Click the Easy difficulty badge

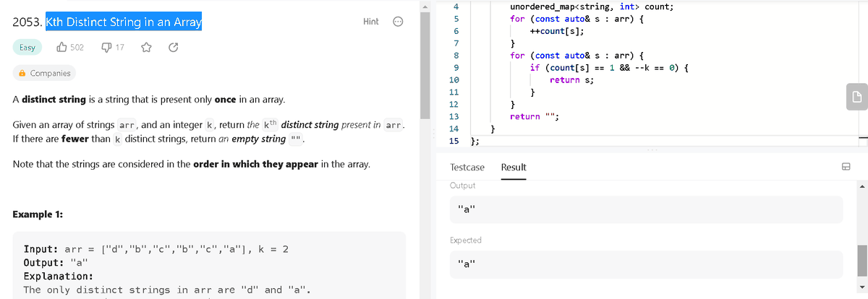[26, 48]
